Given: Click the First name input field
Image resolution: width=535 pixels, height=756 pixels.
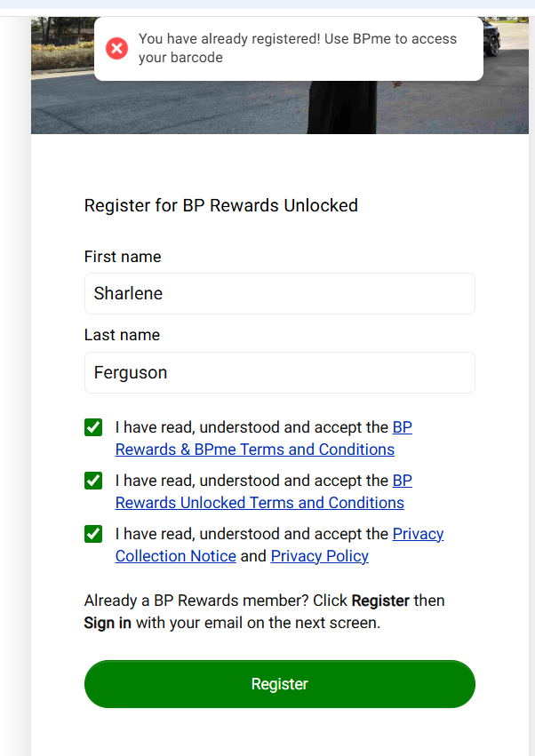Looking at the screenshot, I should click(279, 293).
